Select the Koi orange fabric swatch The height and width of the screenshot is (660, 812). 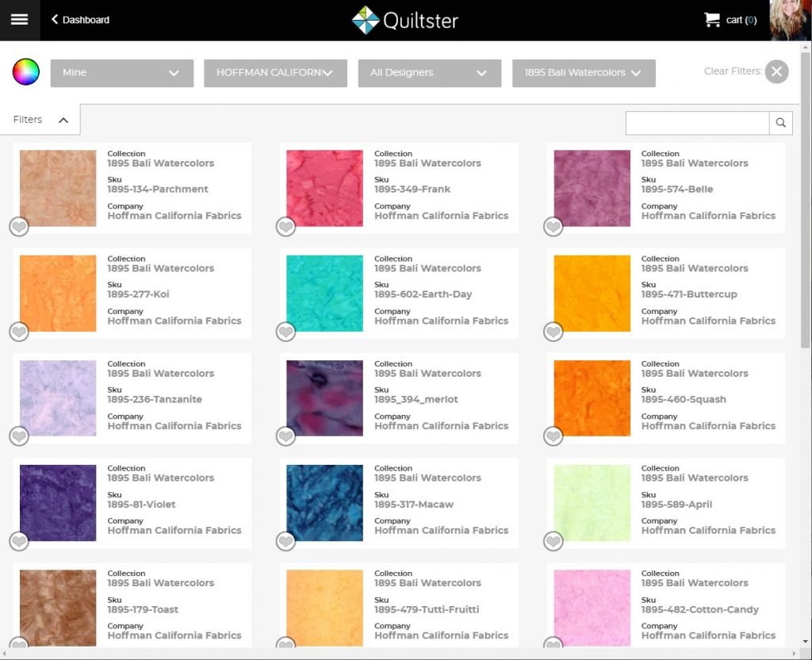pos(58,294)
